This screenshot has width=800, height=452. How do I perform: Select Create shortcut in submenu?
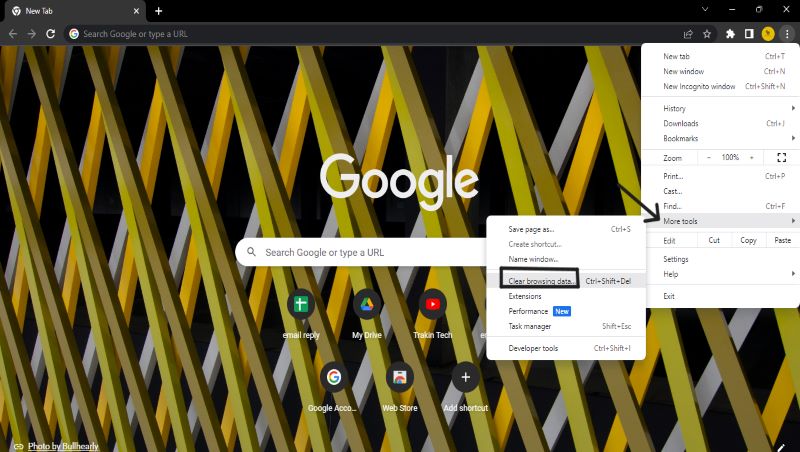tap(566, 244)
